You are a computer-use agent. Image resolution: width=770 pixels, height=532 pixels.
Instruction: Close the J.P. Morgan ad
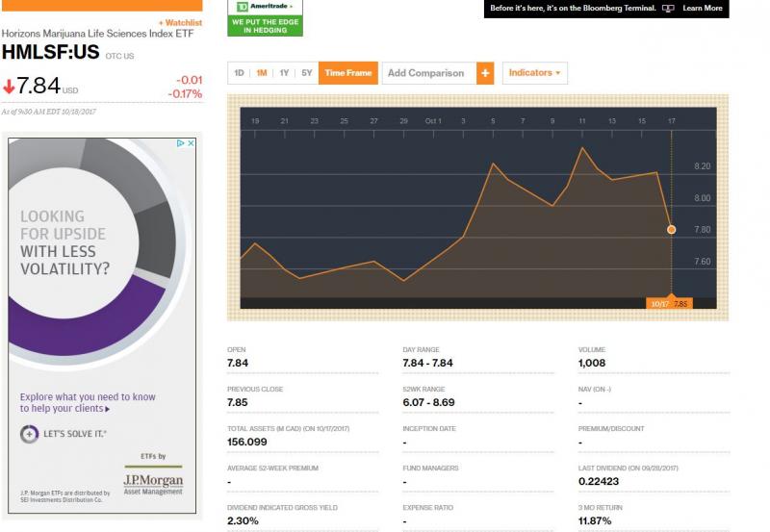(x=191, y=142)
